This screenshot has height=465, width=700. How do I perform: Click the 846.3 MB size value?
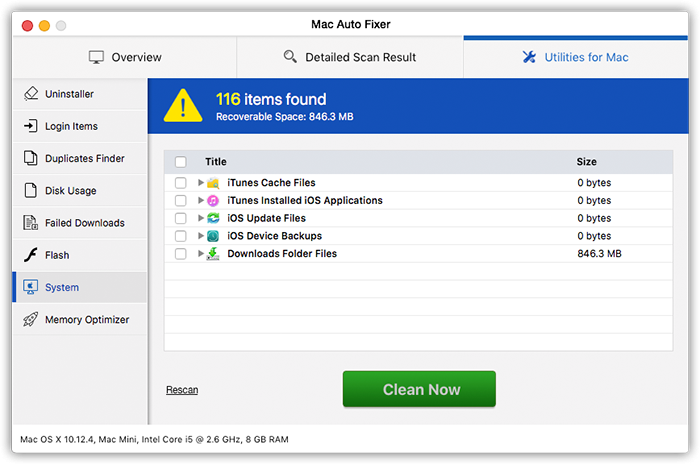point(599,254)
